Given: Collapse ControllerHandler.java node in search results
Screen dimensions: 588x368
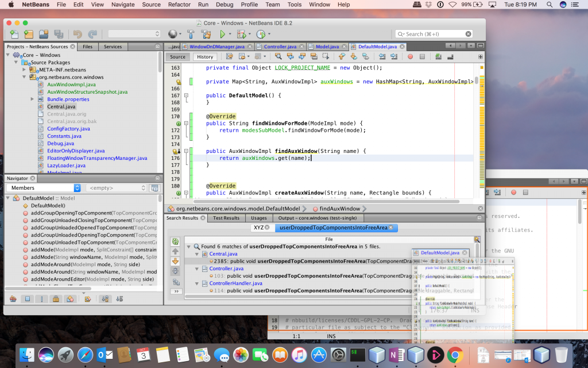Looking at the screenshot, I should click(x=196, y=283).
